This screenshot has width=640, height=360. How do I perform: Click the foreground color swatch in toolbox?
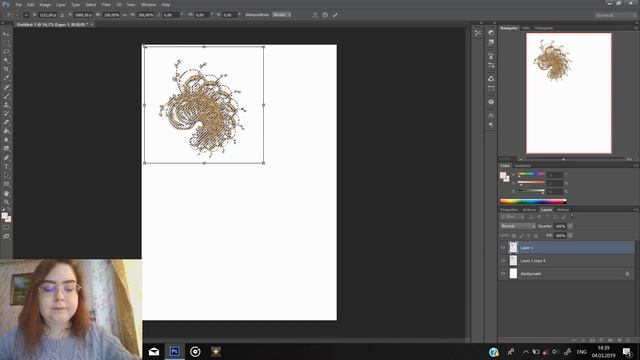(4, 216)
